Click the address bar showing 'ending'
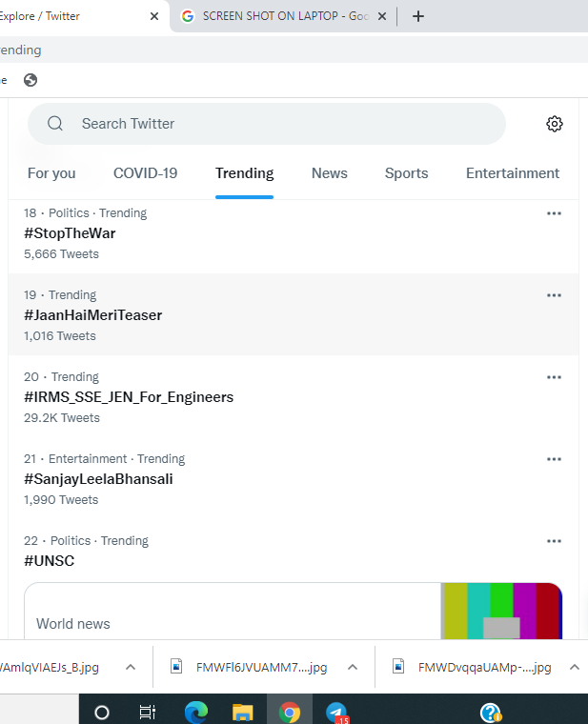This screenshot has width=588, height=724. pyautogui.click(x=294, y=50)
